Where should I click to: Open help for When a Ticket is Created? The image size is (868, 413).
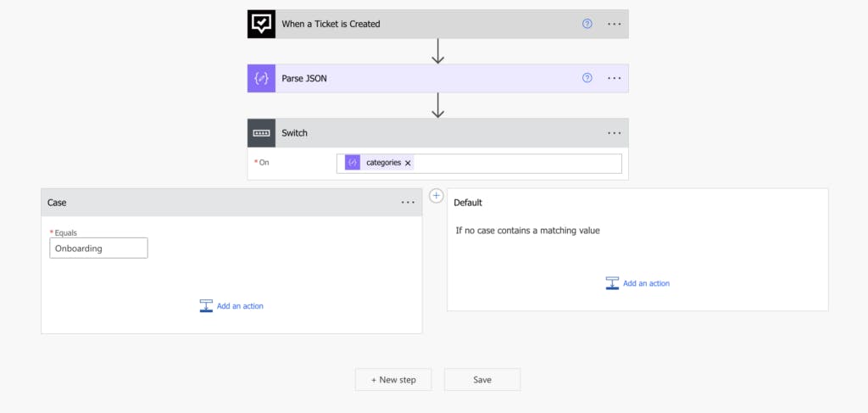587,24
